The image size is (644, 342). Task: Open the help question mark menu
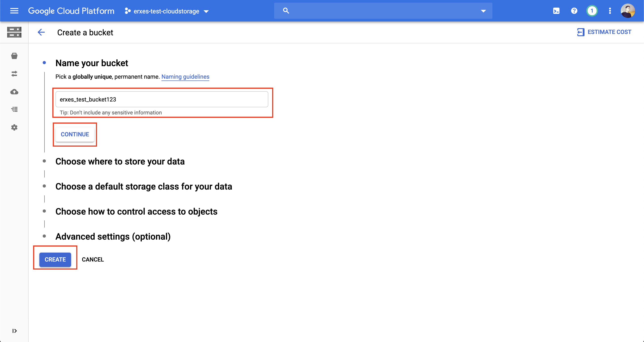(574, 11)
